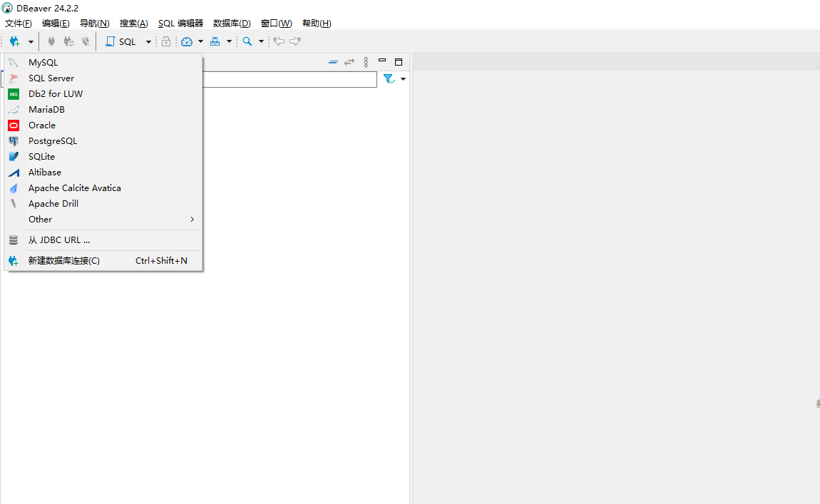Click the link with editor icon
This screenshot has height=504, width=820.
(349, 62)
